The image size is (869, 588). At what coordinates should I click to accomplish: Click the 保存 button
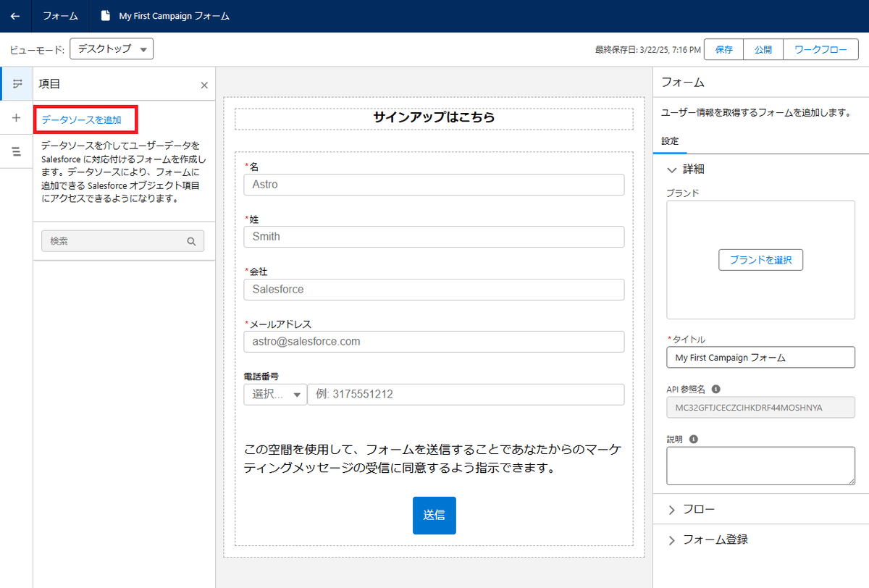[724, 50]
